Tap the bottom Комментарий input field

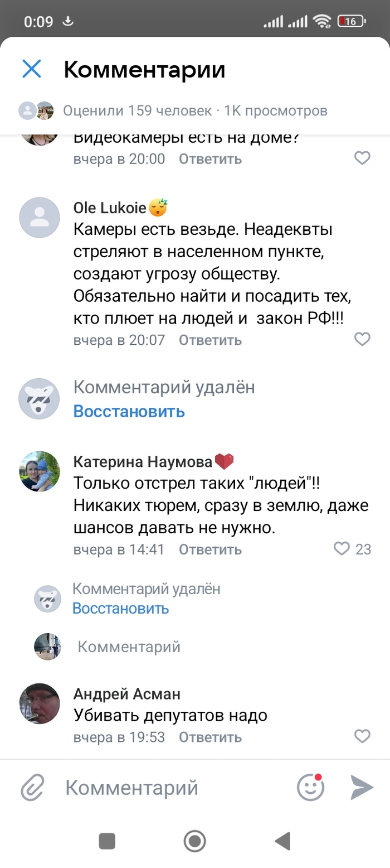tap(167, 788)
